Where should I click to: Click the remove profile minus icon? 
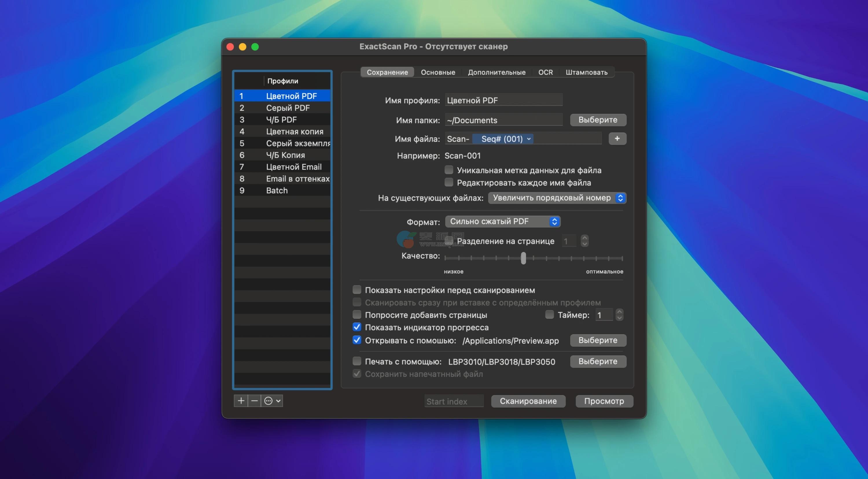[254, 401]
